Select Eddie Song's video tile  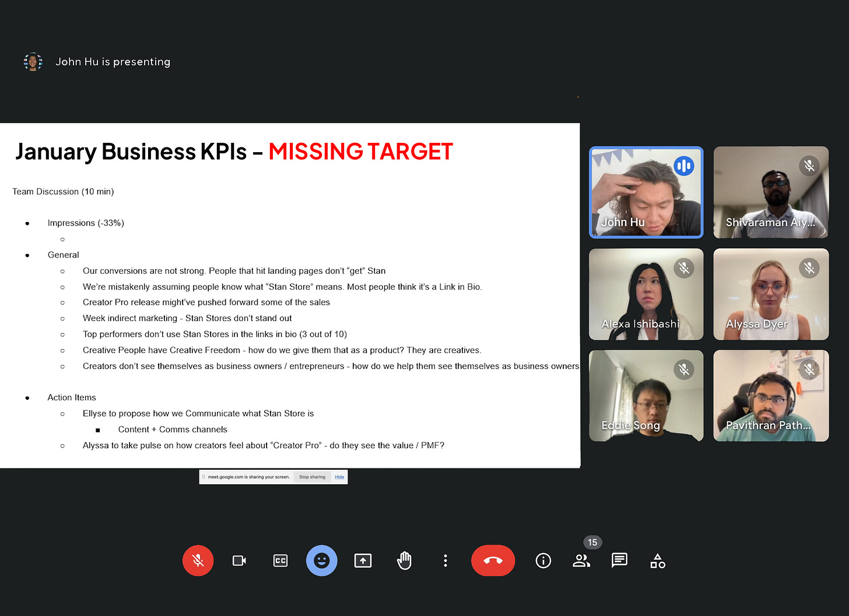[646, 396]
